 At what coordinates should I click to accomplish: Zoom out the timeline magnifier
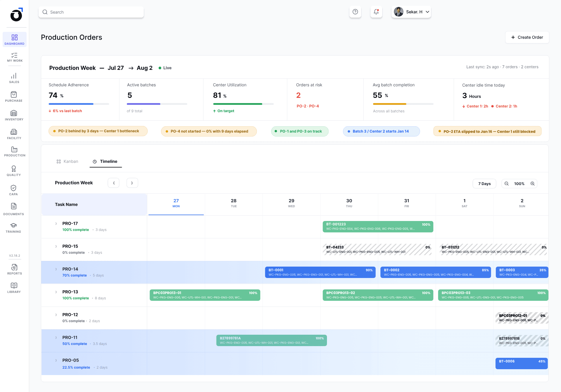[x=507, y=184]
